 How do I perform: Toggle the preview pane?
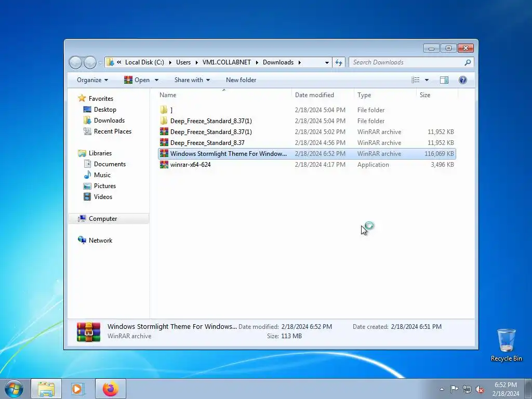click(x=444, y=80)
